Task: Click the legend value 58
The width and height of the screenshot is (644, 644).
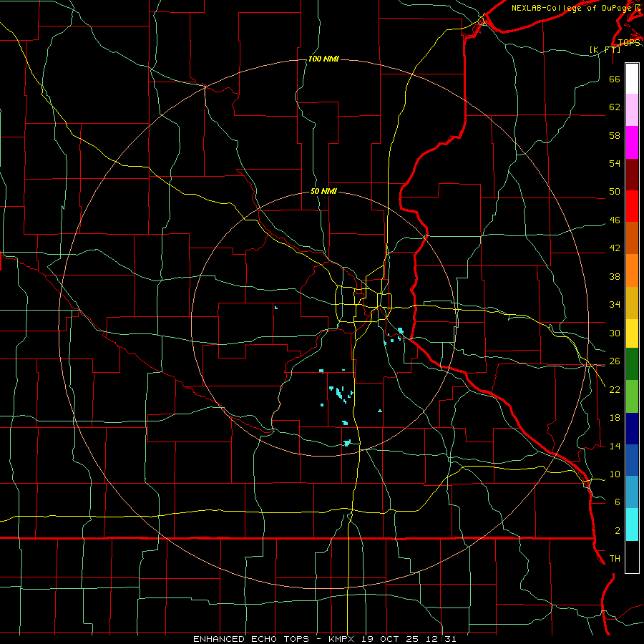Action: (x=615, y=135)
